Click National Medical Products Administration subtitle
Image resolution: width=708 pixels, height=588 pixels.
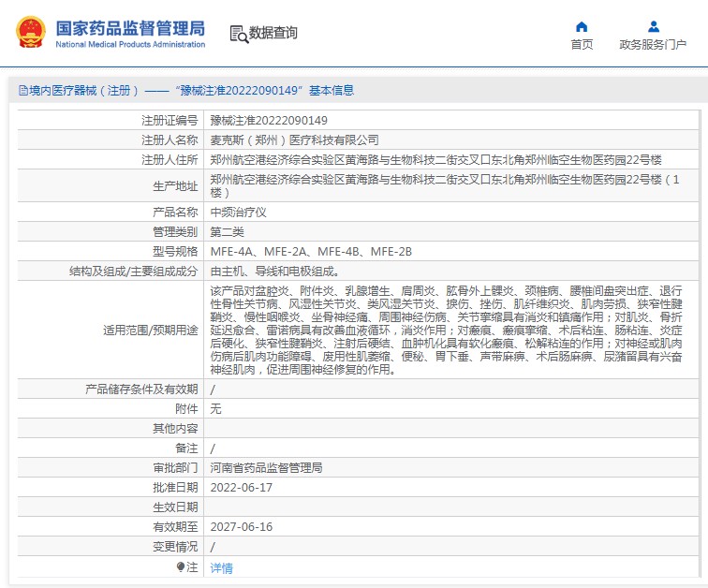pos(130,44)
